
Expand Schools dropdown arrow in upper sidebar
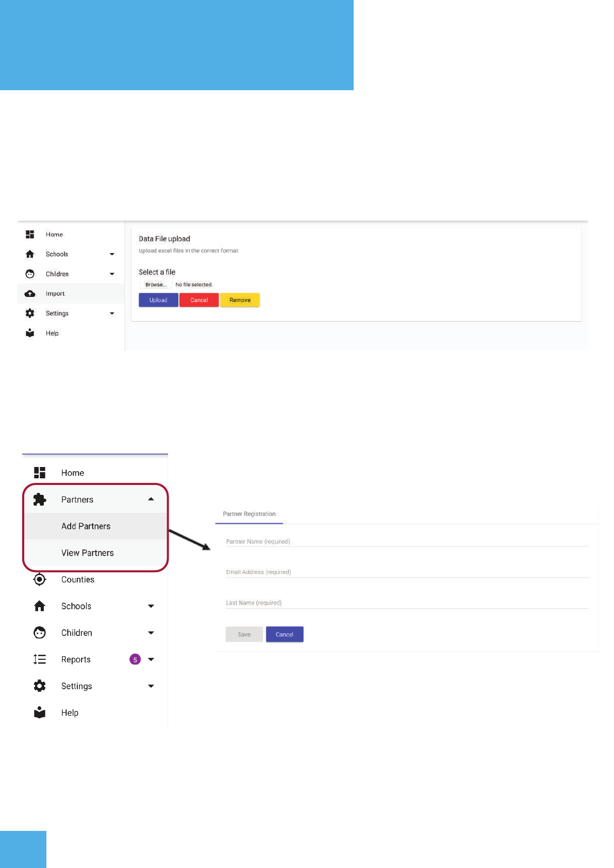[112, 254]
